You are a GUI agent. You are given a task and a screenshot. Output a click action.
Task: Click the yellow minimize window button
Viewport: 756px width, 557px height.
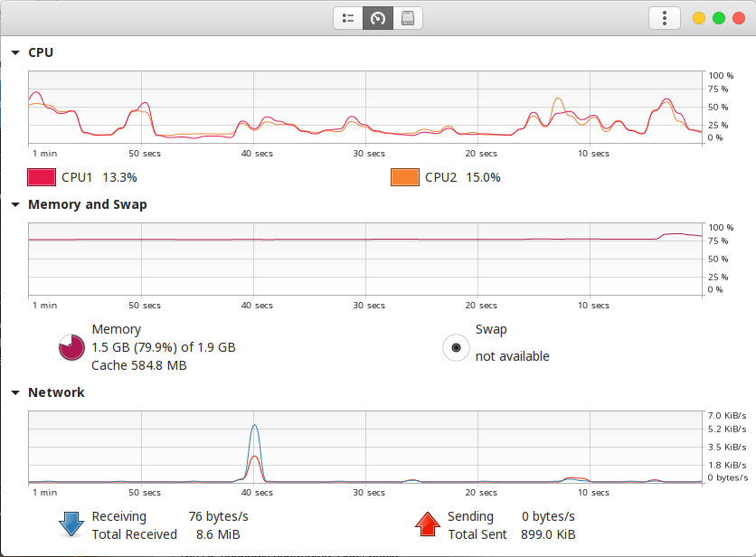(699, 18)
